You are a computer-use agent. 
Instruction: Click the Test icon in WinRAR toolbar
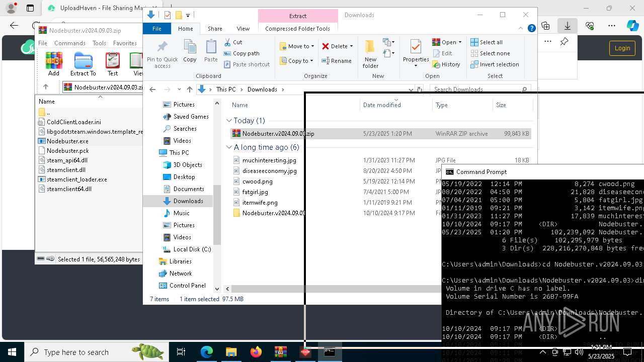pos(113,64)
